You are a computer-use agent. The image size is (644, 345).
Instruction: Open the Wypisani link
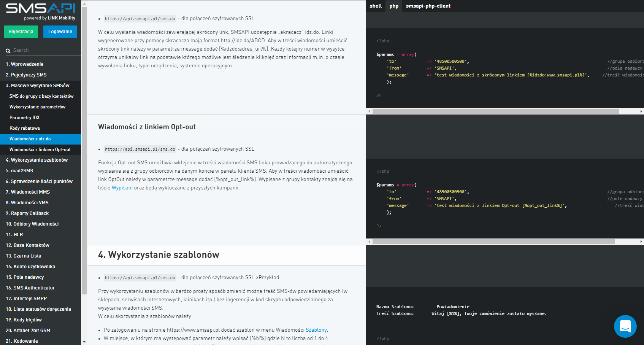pyautogui.click(x=122, y=188)
